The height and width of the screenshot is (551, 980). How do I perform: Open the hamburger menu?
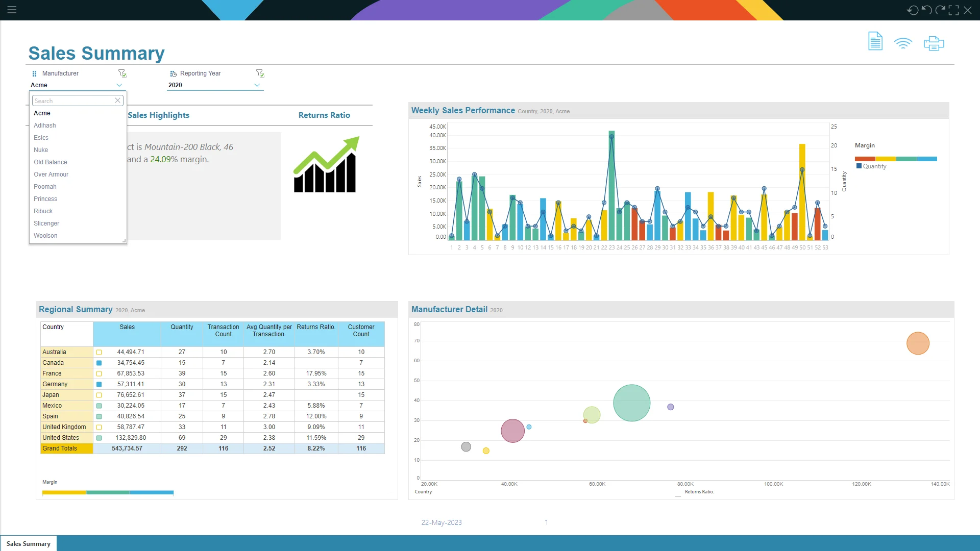(x=12, y=10)
